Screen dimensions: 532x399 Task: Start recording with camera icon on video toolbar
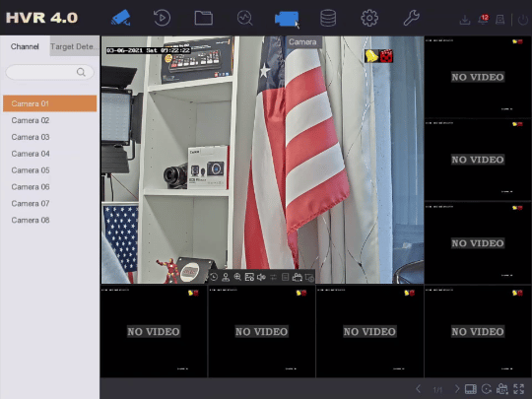(x=298, y=277)
